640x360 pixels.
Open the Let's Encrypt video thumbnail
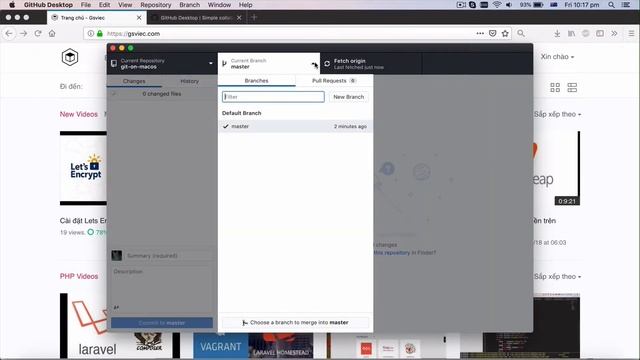(83, 168)
